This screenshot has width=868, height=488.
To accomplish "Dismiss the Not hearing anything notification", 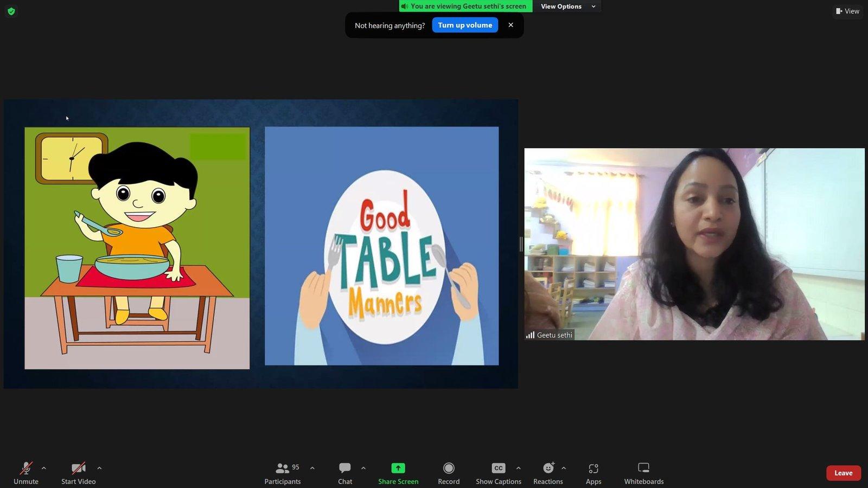I will coord(510,25).
